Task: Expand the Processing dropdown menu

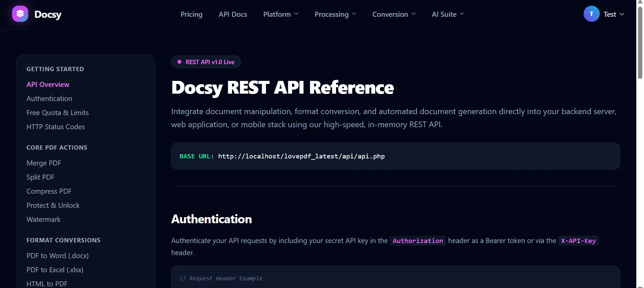Action: (x=335, y=14)
